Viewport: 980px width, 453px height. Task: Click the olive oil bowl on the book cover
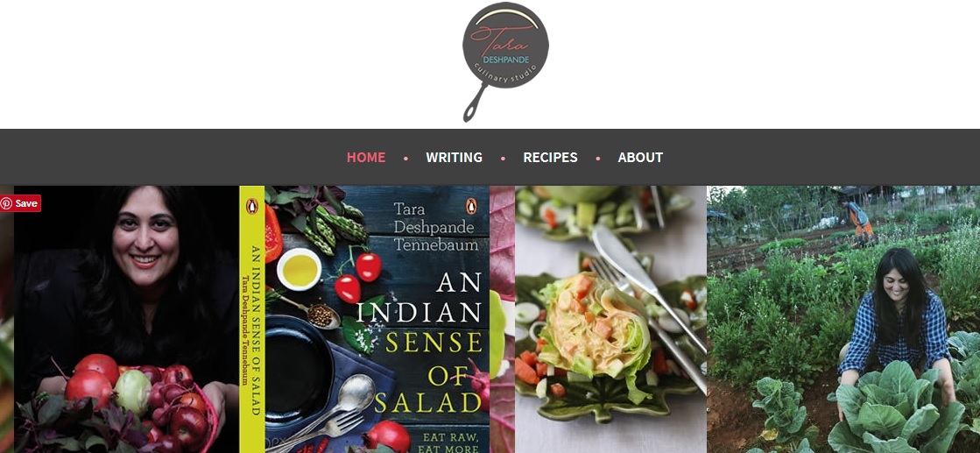pyautogui.click(x=300, y=269)
